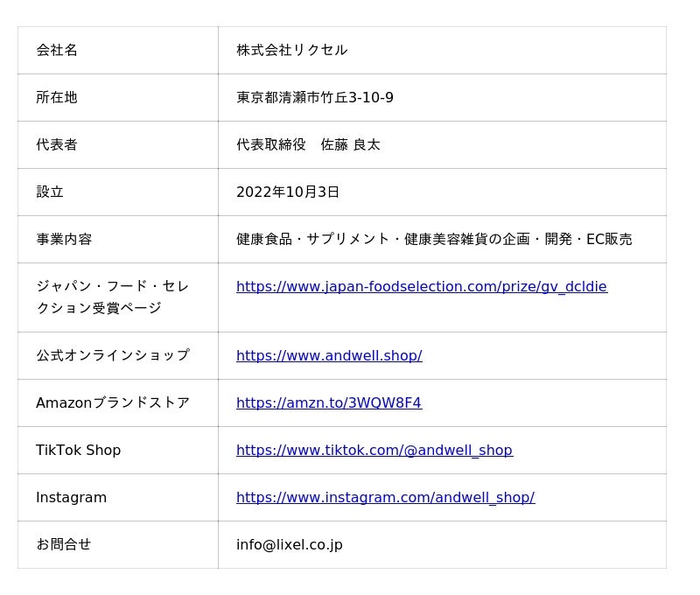Click the business description starting 健康食品
Screen dimensions: 700x595
434,239
